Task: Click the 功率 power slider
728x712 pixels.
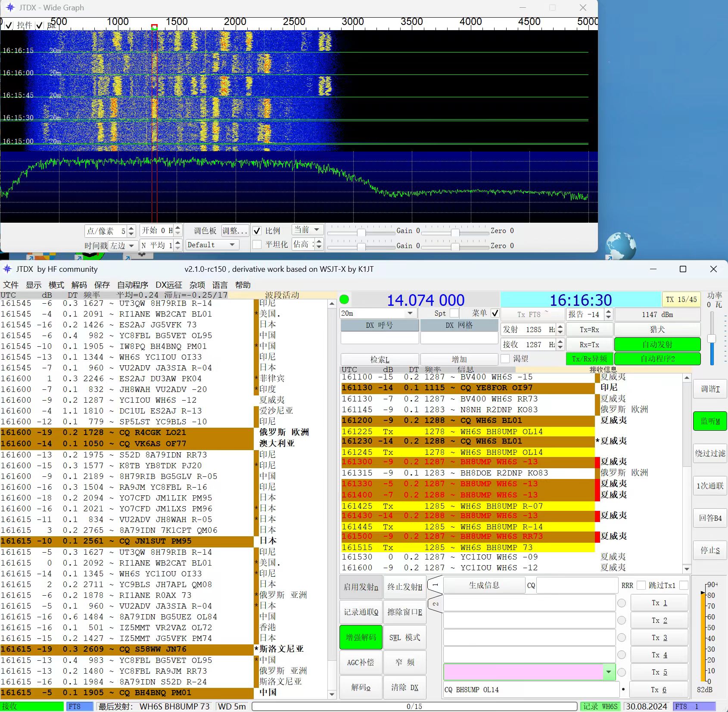Action: 712,338
